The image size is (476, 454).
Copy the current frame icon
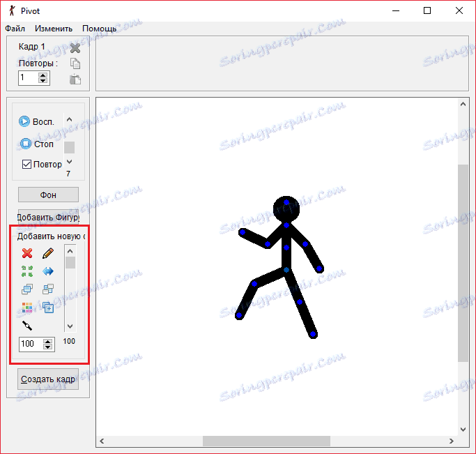click(x=75, y=63)
